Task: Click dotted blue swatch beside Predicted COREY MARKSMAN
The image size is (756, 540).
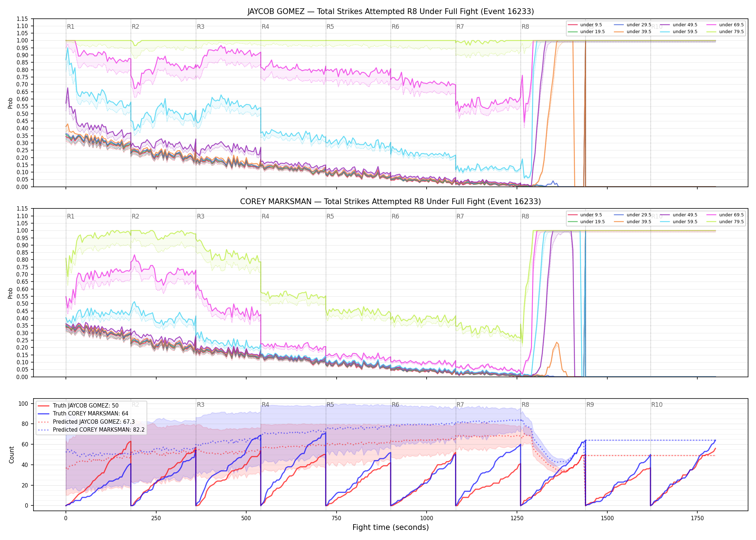Action: click(44, 430)
